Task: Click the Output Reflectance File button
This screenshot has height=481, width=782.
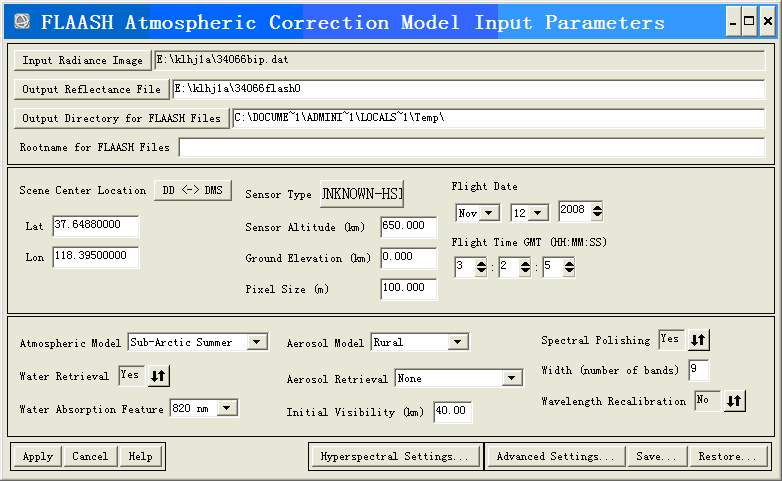Action: click(x=92, y=89)
